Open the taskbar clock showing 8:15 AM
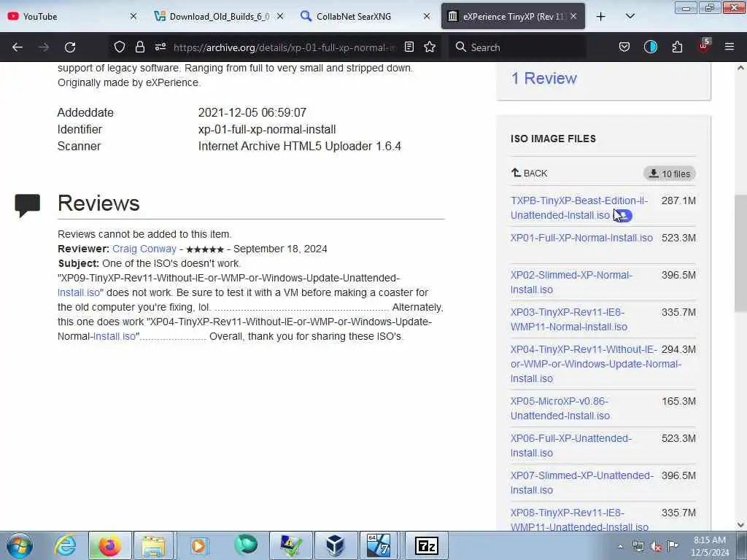Viewport: 747px width, 560px height. 709,546
